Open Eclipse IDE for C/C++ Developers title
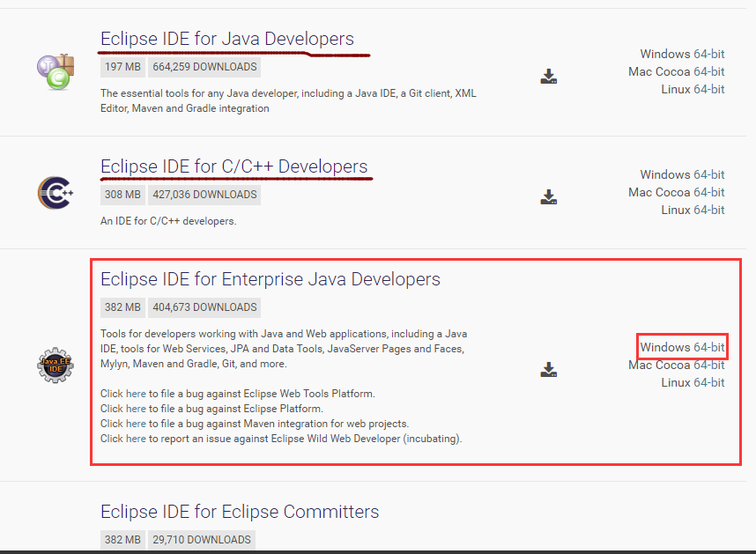The height and width of the screenshot is (554, 756). click(233, 166)
